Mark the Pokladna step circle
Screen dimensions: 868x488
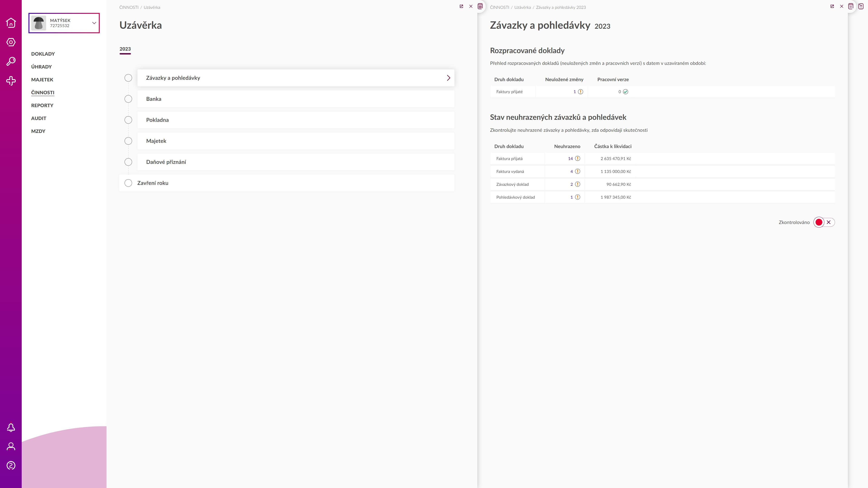click(x=128, y=120)
